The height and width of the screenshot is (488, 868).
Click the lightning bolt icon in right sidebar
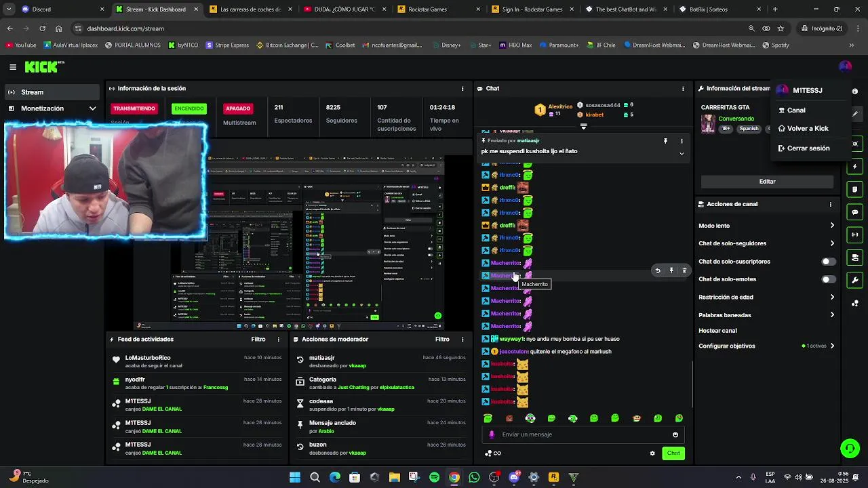pos(855,167)
